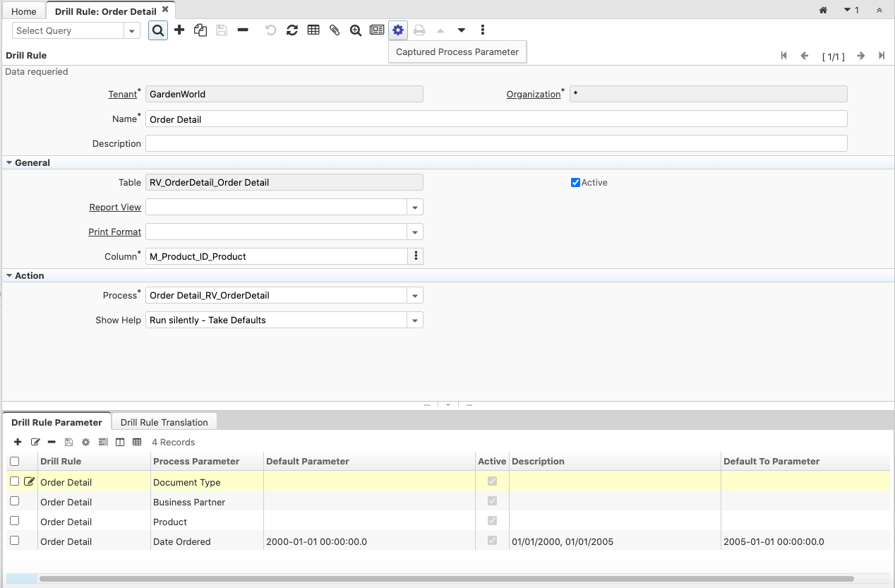Switch to the Drill Rule Translation tab
This screenshot has width=895, height=588.
tap(164, 422)
